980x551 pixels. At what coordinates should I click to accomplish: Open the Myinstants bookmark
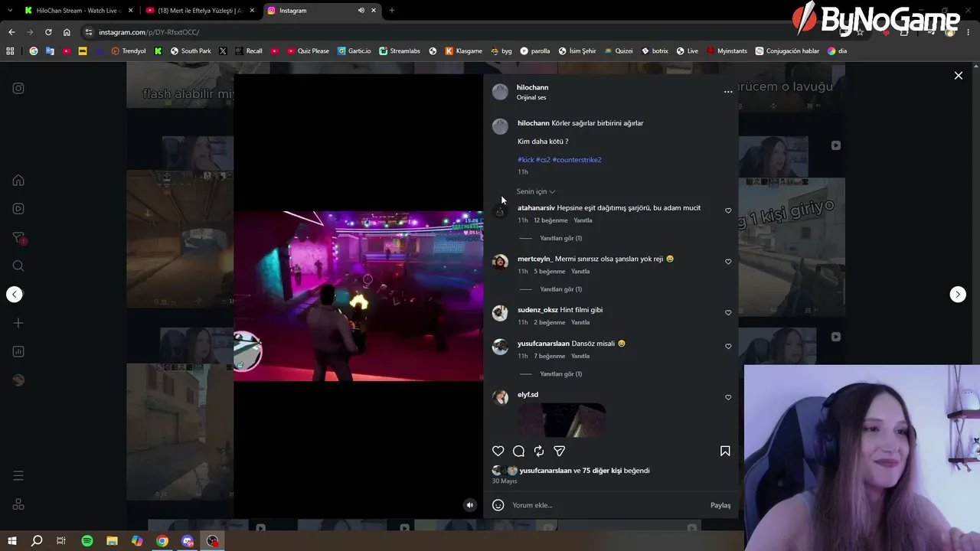(x=727, y=51)
